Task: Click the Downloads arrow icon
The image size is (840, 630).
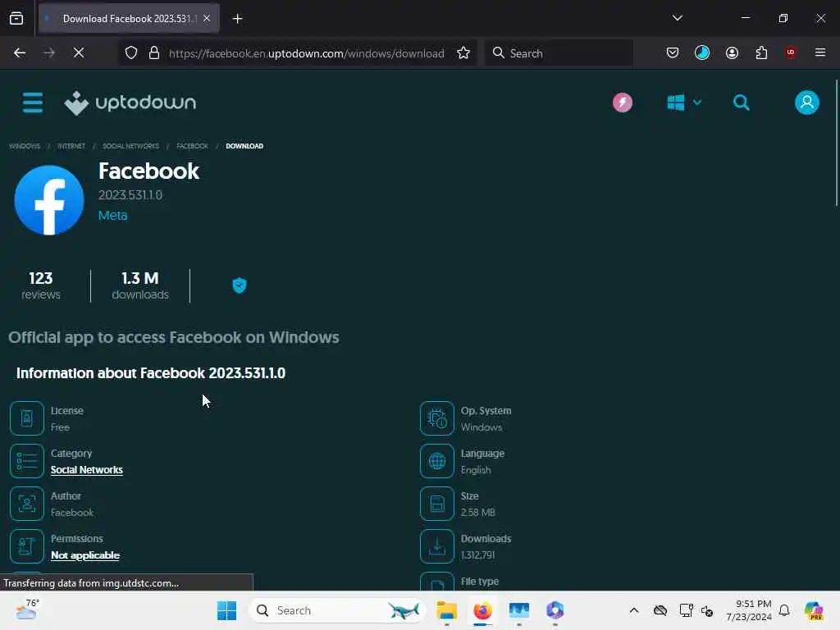Action: click(437, 546)
